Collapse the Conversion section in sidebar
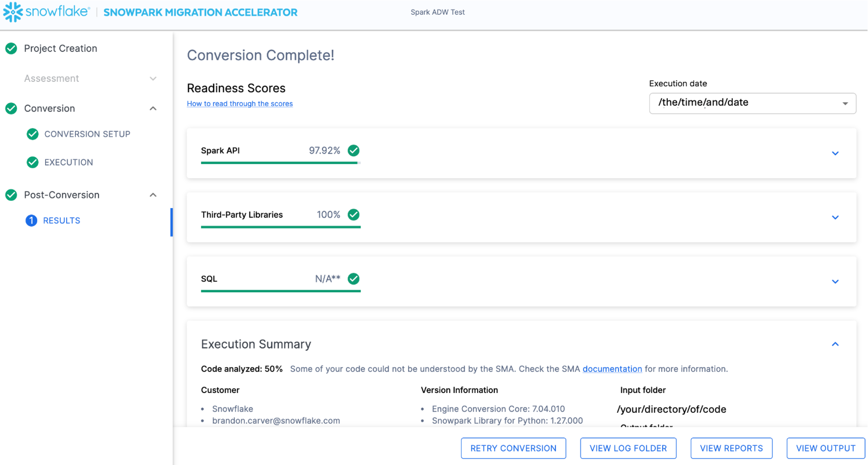Image resolution: width=868 pixels, height=465 pixels. (x=153, y=108)
